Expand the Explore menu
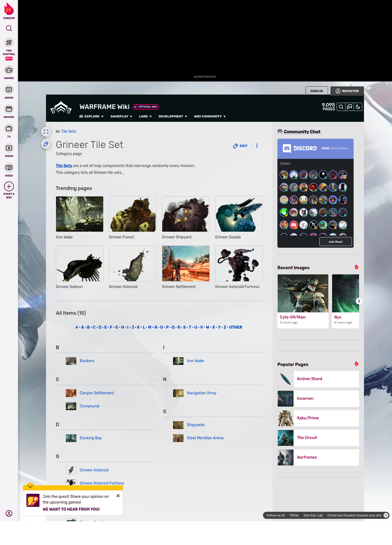The height and width of the screenshot is (545, 392). click(91, 116)
